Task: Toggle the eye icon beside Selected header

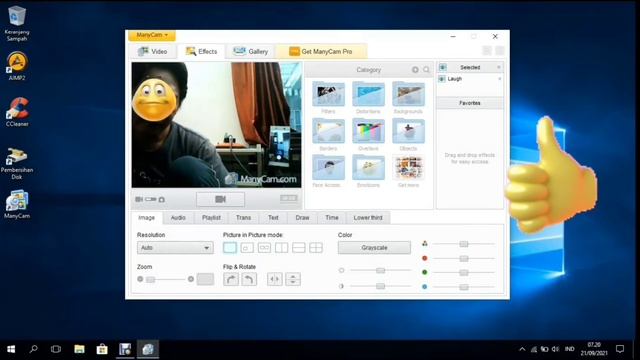Action: tap(443, 67)
